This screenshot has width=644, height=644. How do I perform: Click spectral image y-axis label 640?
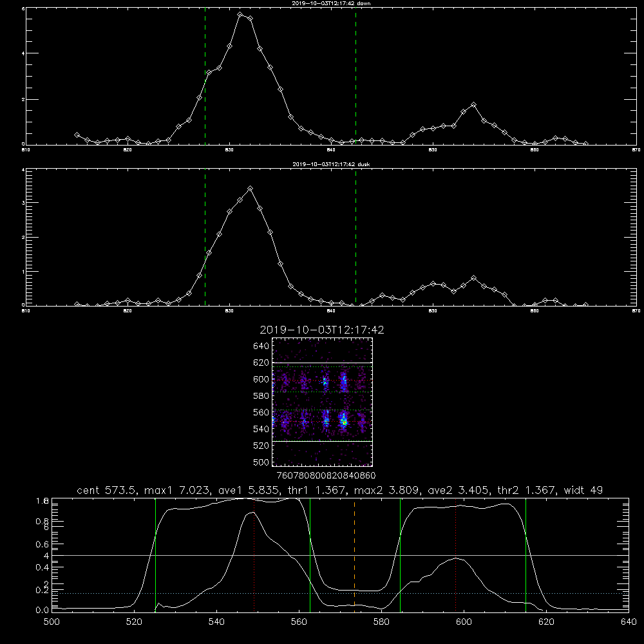point(261,346)
